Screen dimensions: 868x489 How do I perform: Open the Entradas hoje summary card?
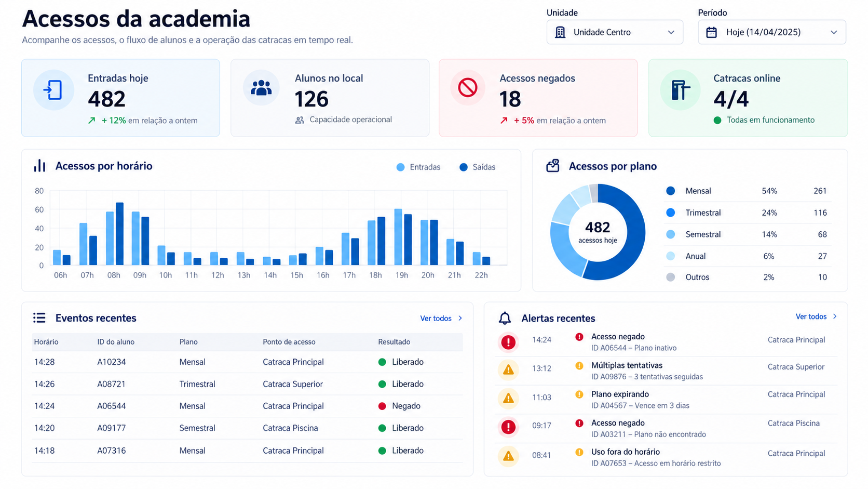tap(120, 98)
